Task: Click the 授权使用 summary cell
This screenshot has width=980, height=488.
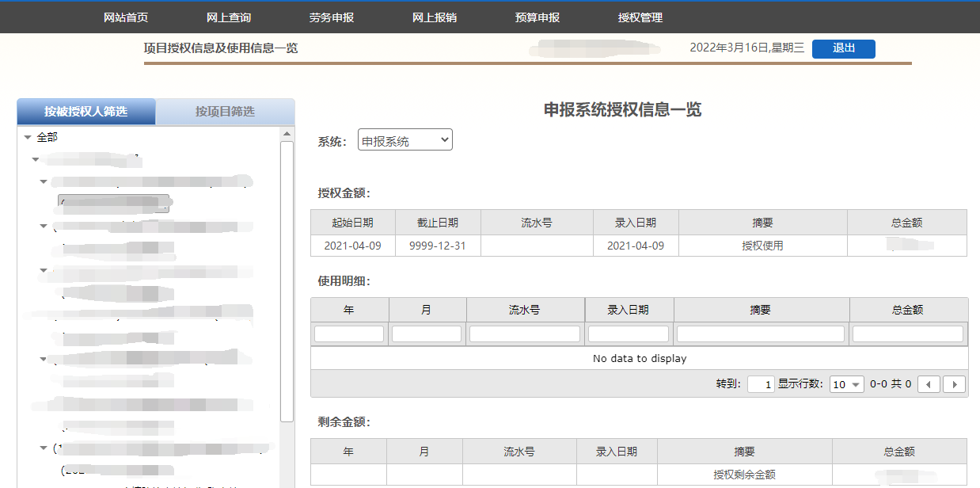Action: (x=762, y=246)
